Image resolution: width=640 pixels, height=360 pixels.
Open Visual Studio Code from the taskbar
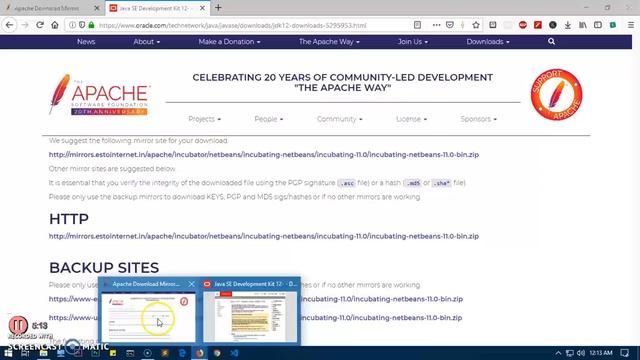[x=235, y=353]
